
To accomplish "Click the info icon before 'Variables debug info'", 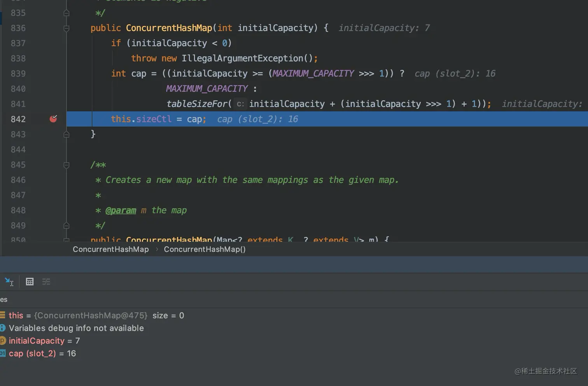I will 2,328.
